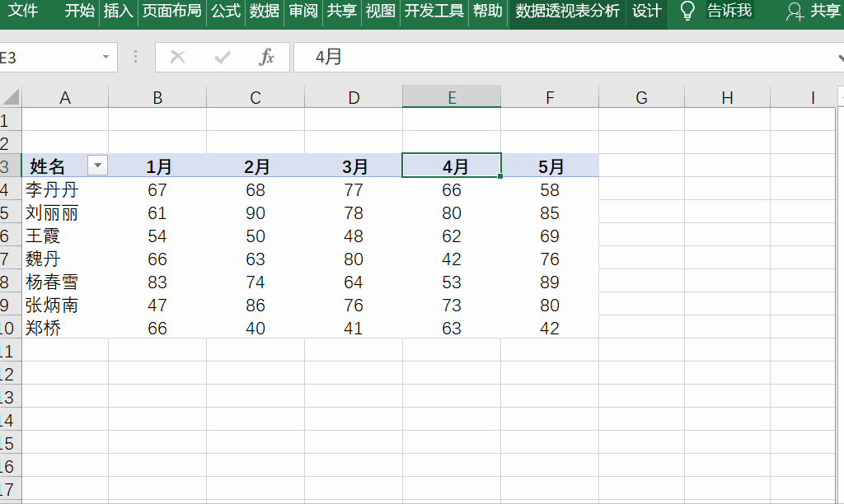The height and width of the screenshot is (504, 844).
Task: Click 魏丹's 4月 value 42
Action: 452,259
